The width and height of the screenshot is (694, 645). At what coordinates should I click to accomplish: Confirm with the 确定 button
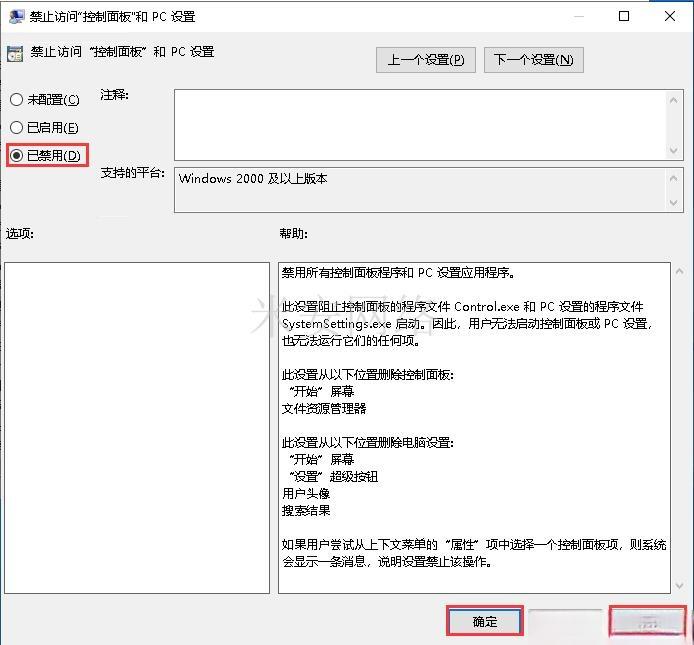coord(485,622)
